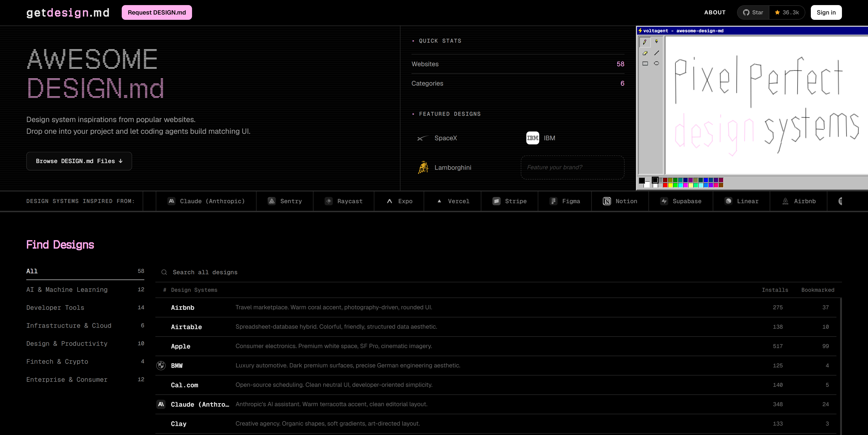Open the Airtable design row
This screenshot has width=868, height=435.
tap(496, 327)
